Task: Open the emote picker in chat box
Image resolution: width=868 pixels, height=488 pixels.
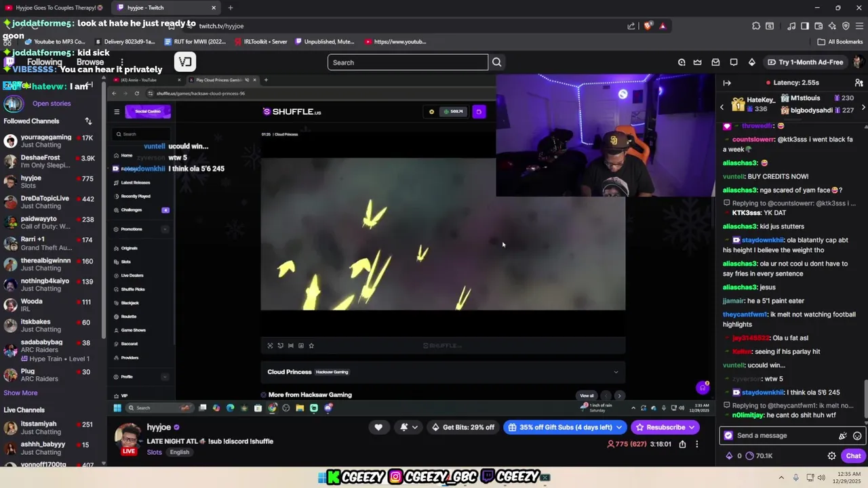Action: click(x=857, y=436)
